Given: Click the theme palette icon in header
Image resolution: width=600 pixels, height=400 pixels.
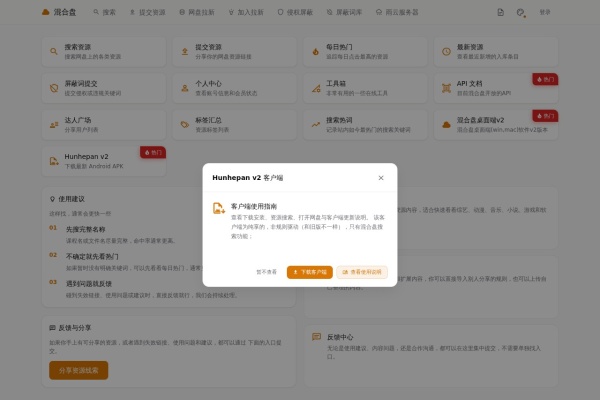Looking at the screenshot, I should tap(520, 13).
